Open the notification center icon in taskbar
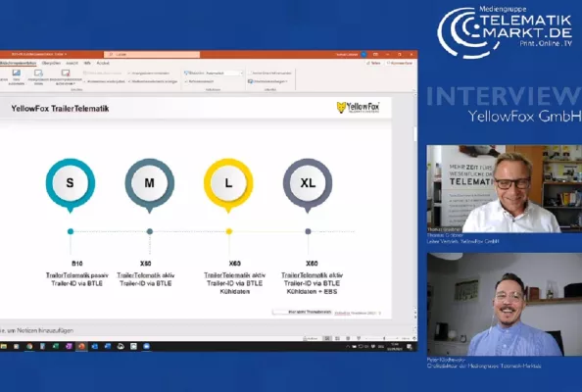The width and height of the screenshot is (582, 392). point(410,347)
